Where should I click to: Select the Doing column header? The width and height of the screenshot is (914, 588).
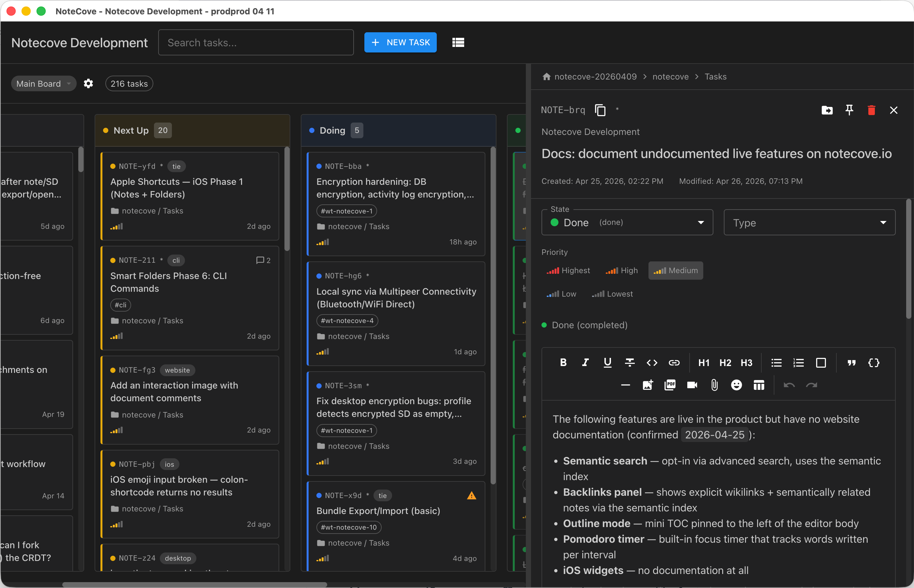[x=399, y=130]
